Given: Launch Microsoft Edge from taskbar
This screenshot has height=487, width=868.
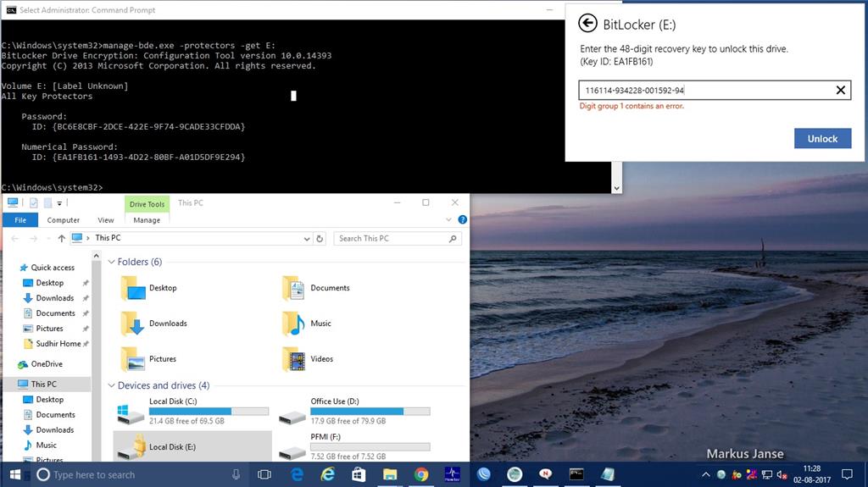Looking at the screenshot, I should 298,474.
